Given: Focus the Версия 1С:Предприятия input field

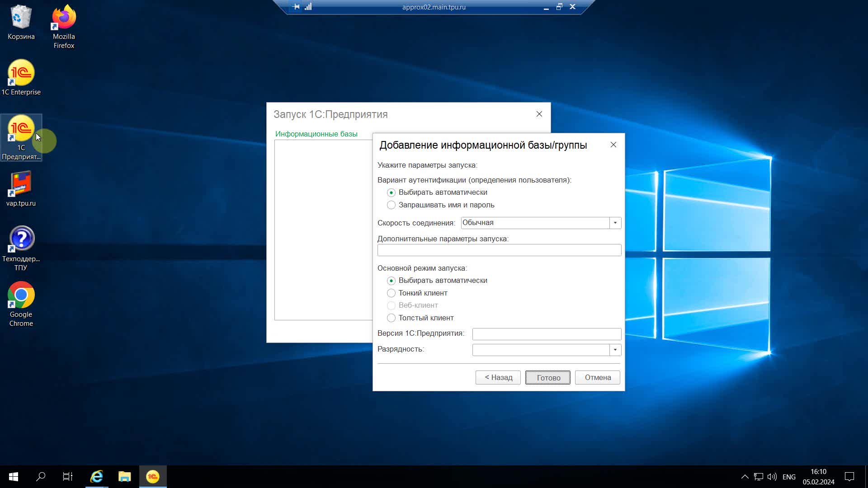Looking at the screenshot, I should point(547,334).
